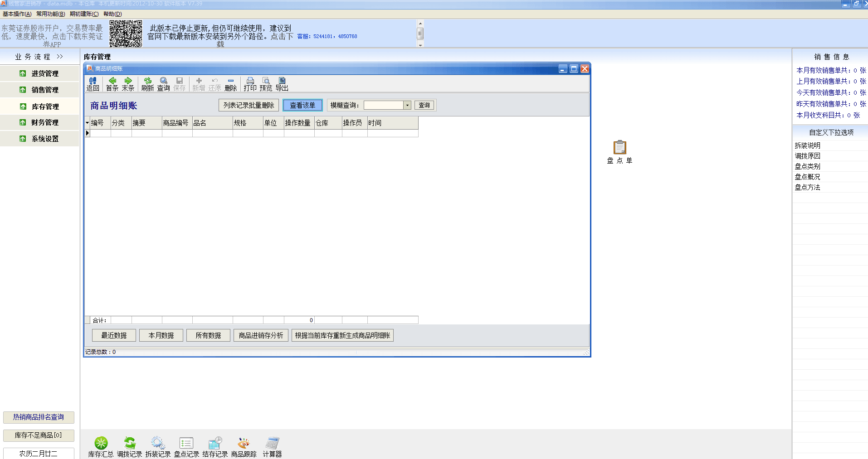
Task: Click the 打印 (Print) toolbar icon
Action: pos(250,84)
